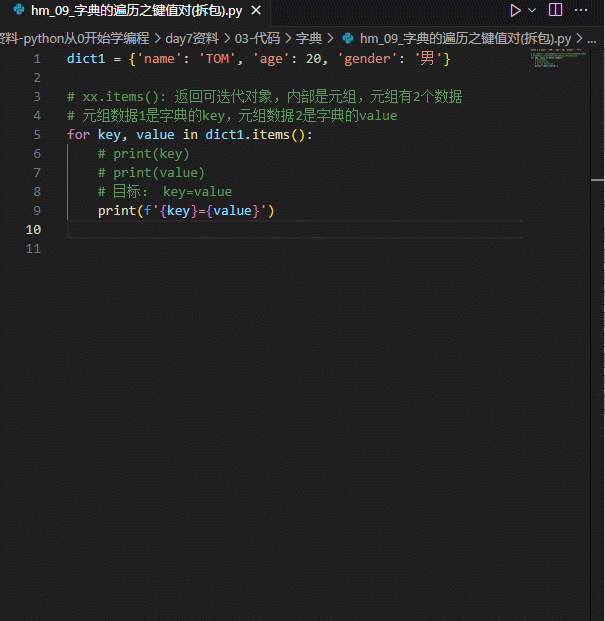This screenshot has width=605, height=621.
Task: Close the hm_09 editor tab
Action: coord(256,10)
